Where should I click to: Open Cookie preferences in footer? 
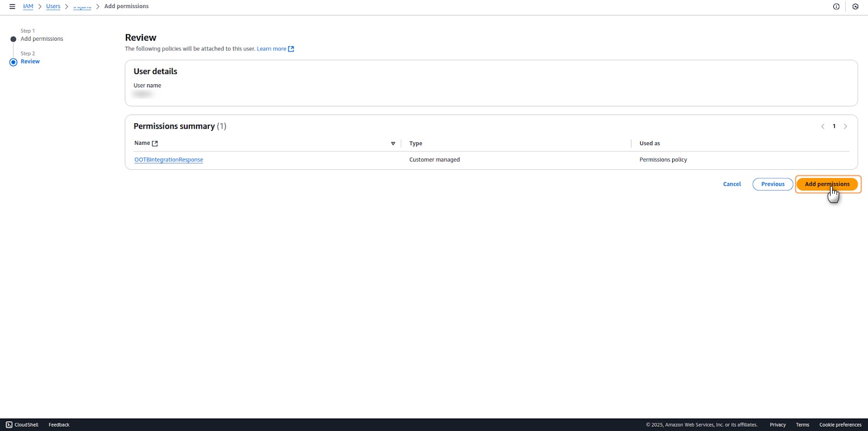coord(840,424)
